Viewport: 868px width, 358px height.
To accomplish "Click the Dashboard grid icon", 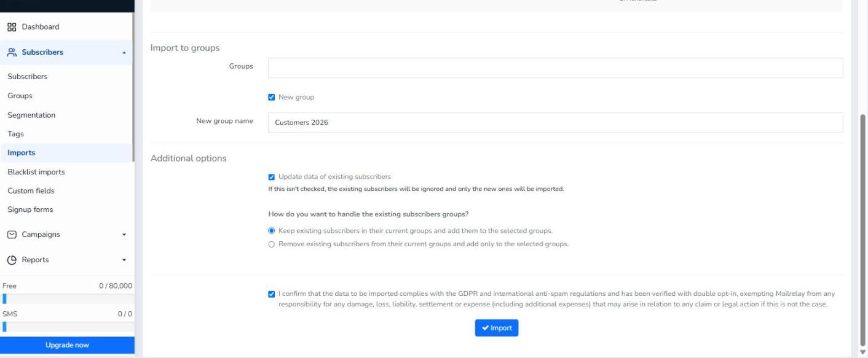I will [12, 27].
